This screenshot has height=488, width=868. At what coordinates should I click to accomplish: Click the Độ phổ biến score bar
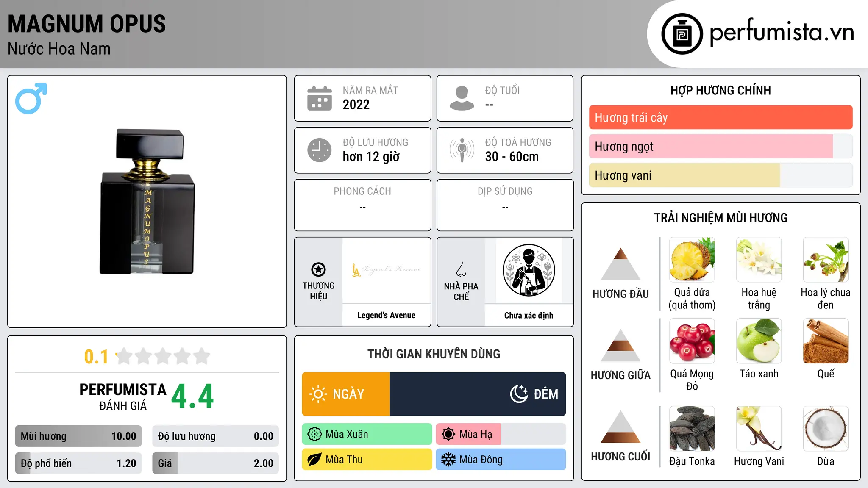click(x=78, y=463)
